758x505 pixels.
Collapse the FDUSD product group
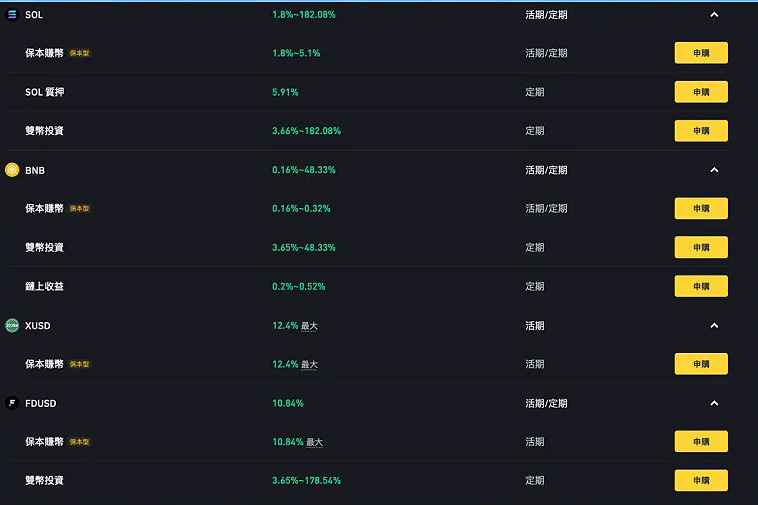click(714, 403)
